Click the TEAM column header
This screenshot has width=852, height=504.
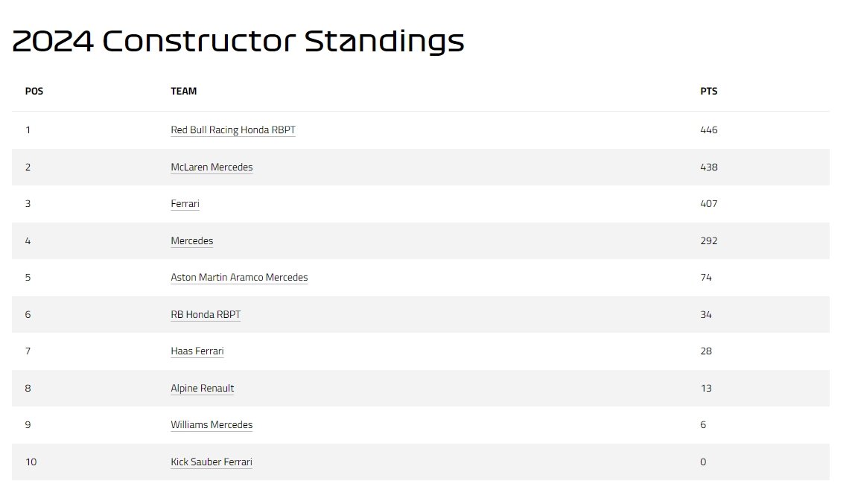pos(183,92)
